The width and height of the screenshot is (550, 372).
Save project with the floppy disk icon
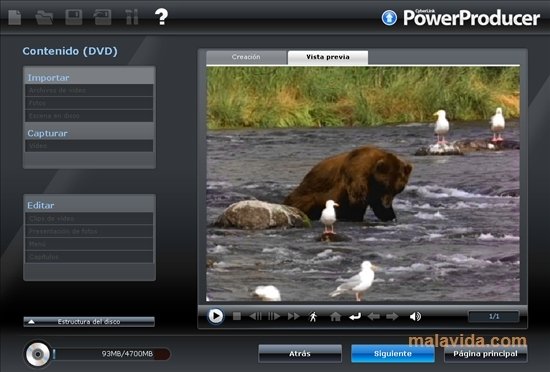(74, 17)
